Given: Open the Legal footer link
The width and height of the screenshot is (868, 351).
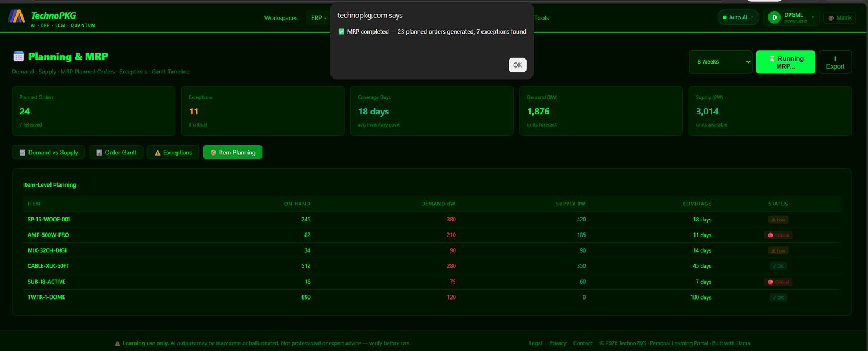Looking at the screenshot, I should tap(536, 343).
